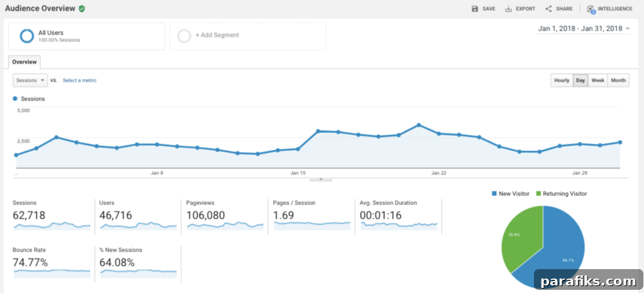The image size is (644, 293).
Task: Click the 5,000 y-axis label
Action: coord(23,111)
